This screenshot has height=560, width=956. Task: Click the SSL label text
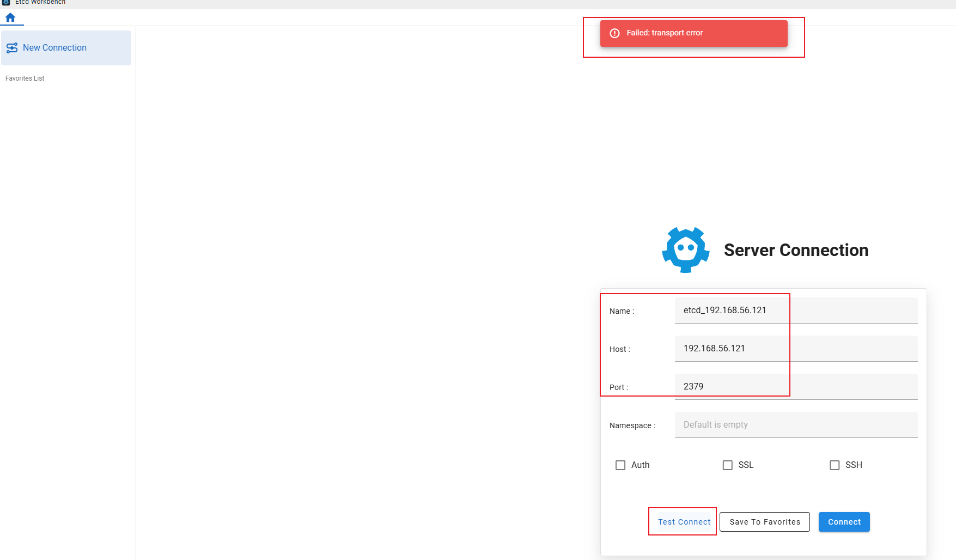[x=746, y=465]
